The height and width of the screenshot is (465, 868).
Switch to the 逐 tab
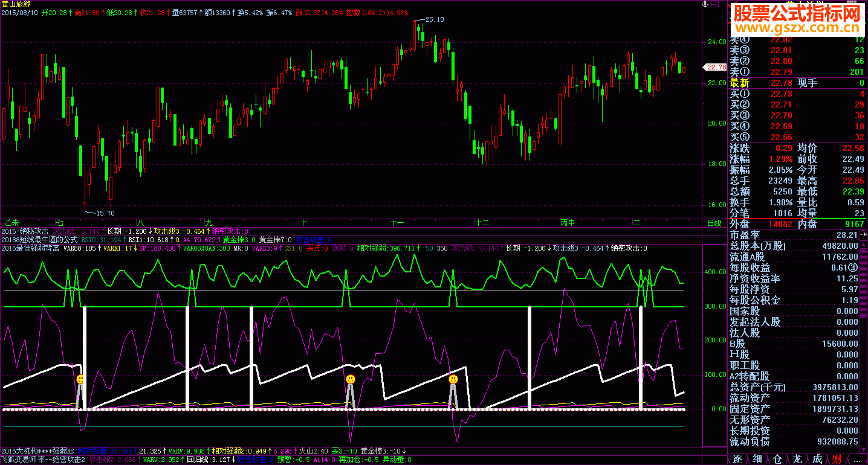pos(737,459)
